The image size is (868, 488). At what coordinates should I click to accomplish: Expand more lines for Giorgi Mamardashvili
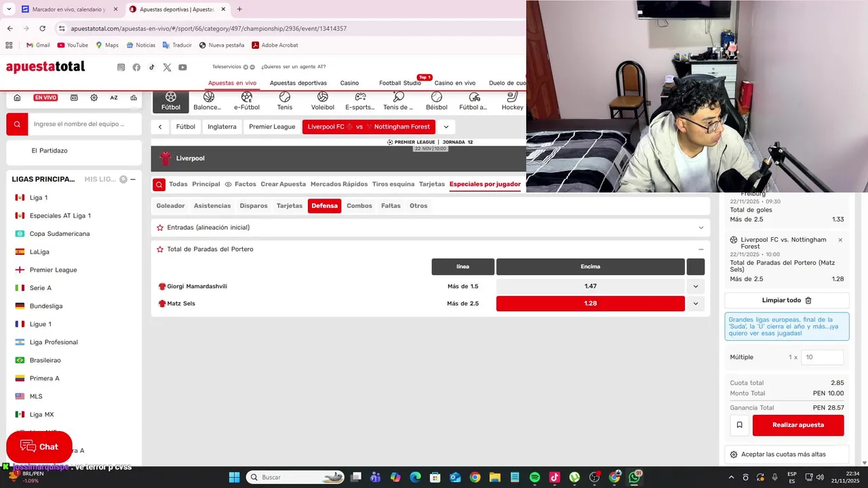click(696, 287)
